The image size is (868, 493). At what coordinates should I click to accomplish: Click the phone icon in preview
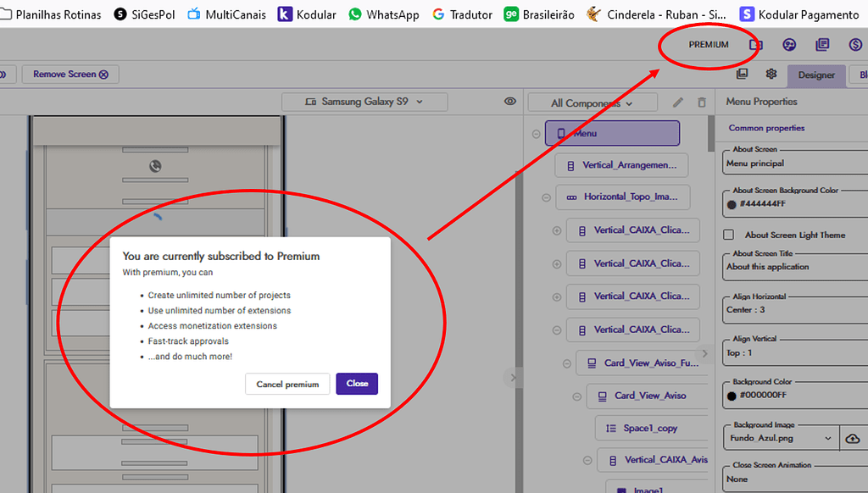(155, 166)
